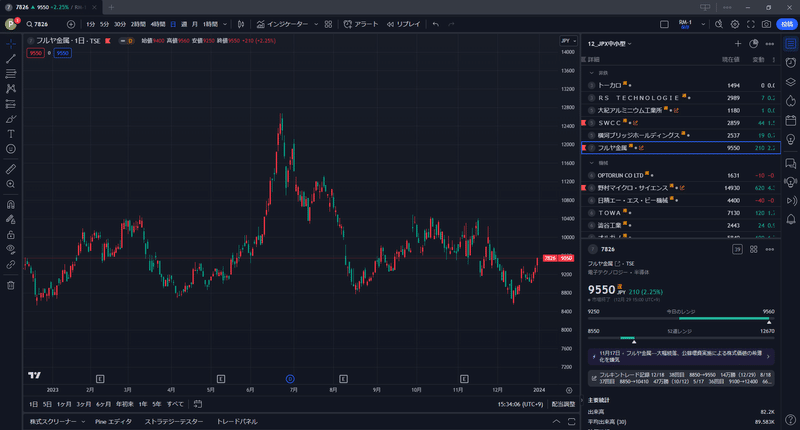This screenshot has height=430, width=800.
Task: Open the forecasting and measurement tools
Action: tap(11, 104)
